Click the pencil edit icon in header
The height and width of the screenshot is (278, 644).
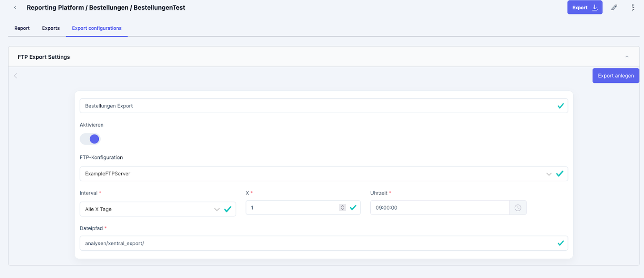pos(614,8)
